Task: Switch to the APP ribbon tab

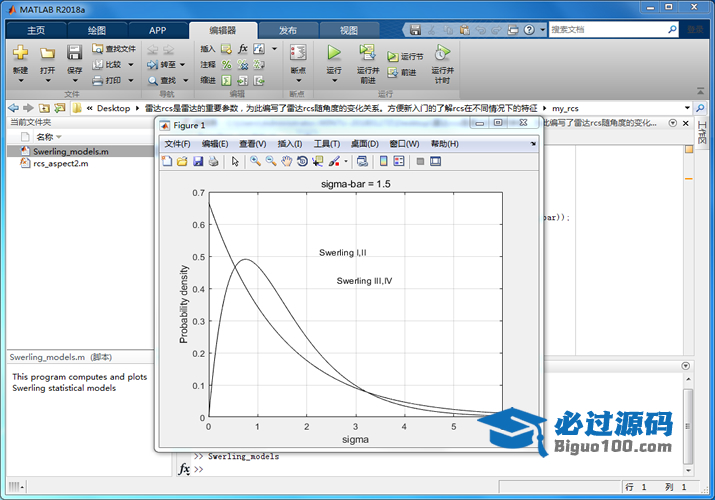Action: tap(157, 31)
